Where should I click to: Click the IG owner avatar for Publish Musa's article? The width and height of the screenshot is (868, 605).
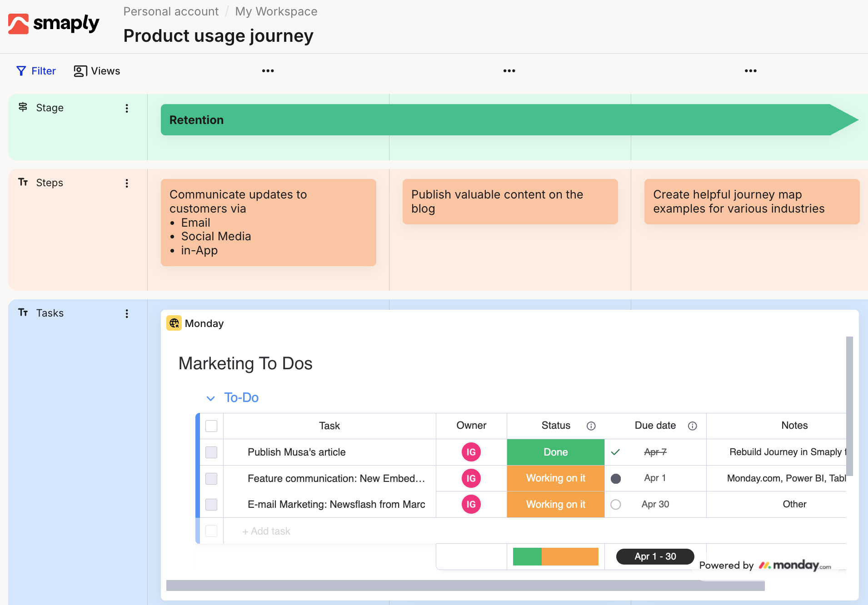tap(471, 452)
